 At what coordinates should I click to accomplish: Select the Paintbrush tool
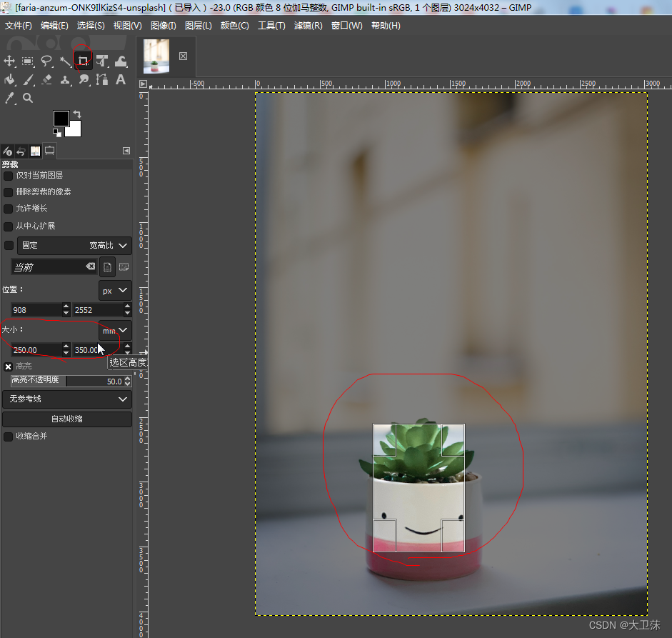pyautogui.click(x=28, y=80)
